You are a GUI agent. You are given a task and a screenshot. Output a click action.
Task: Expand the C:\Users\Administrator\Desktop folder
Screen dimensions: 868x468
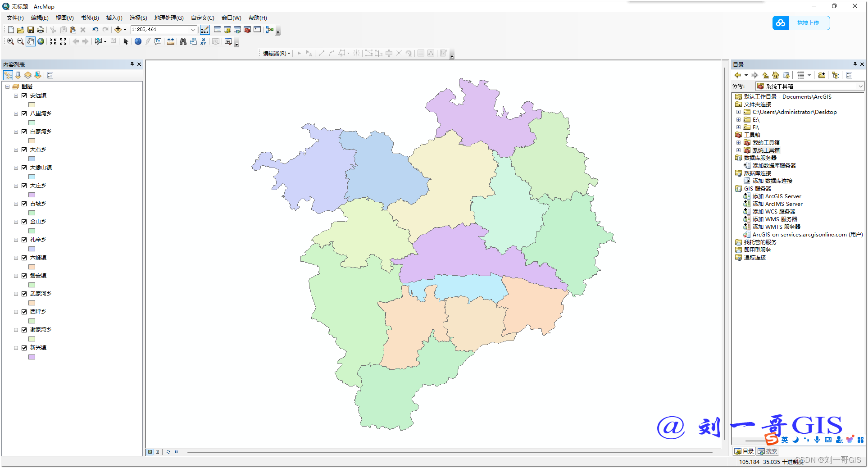[738, 112]
